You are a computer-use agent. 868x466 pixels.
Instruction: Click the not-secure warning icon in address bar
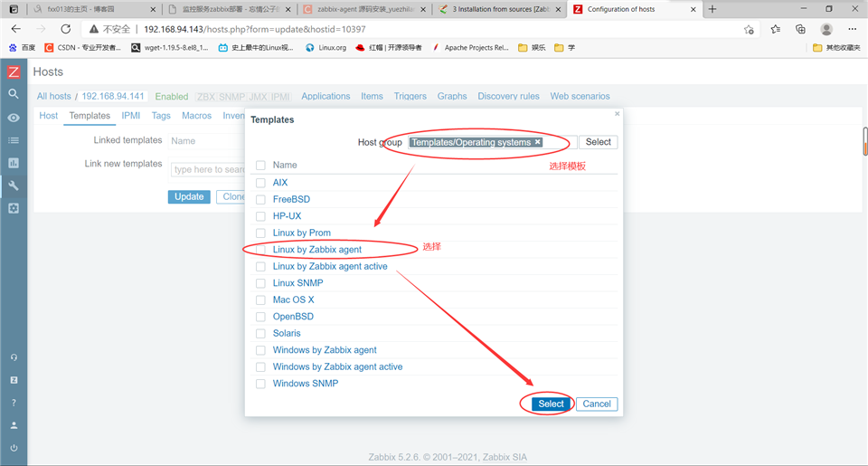pos(93,29)
